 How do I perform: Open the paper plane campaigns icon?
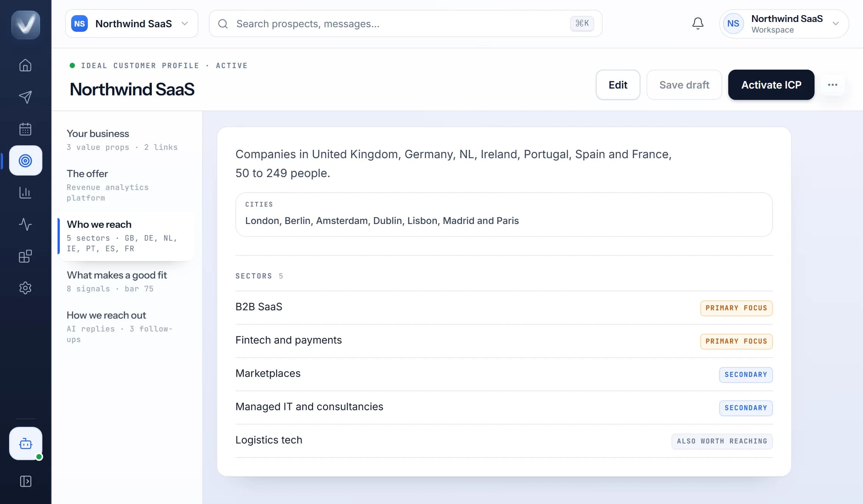tap(25, 97)
